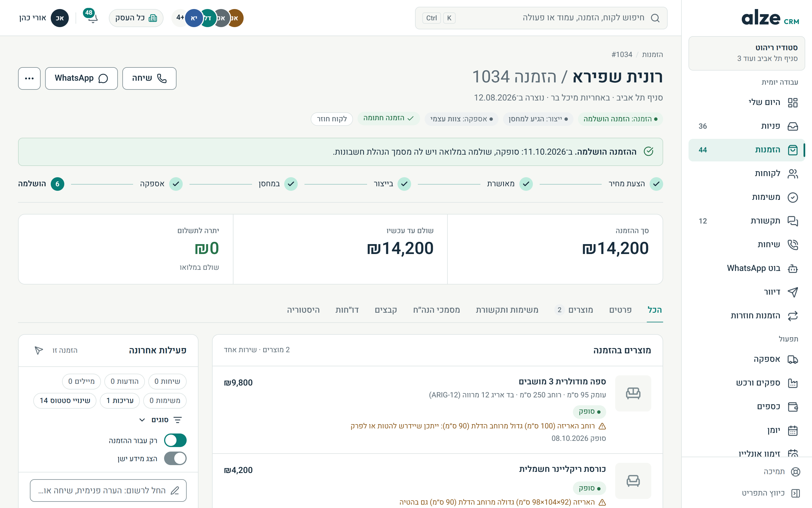The image size is (812, 508).
Task: Open ספקים ורכש suppliers section
Action: [x=747, y=383]
